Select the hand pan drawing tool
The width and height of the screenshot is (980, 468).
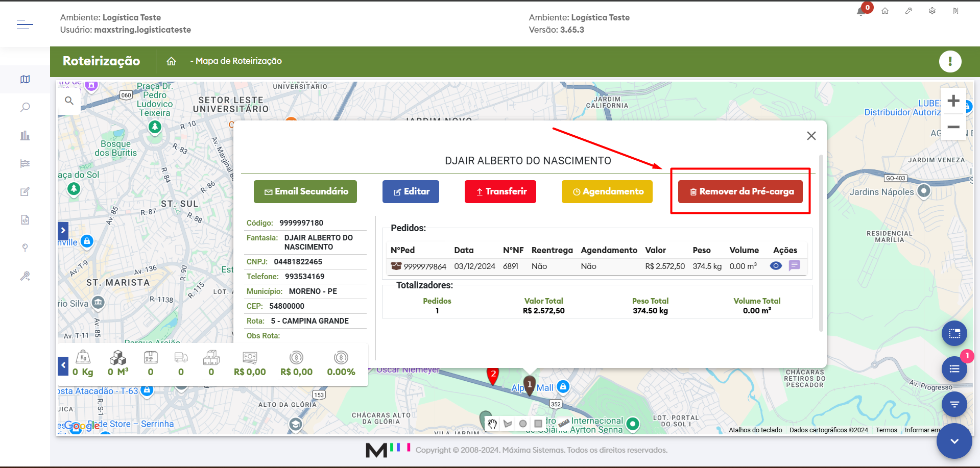point(492,424)
